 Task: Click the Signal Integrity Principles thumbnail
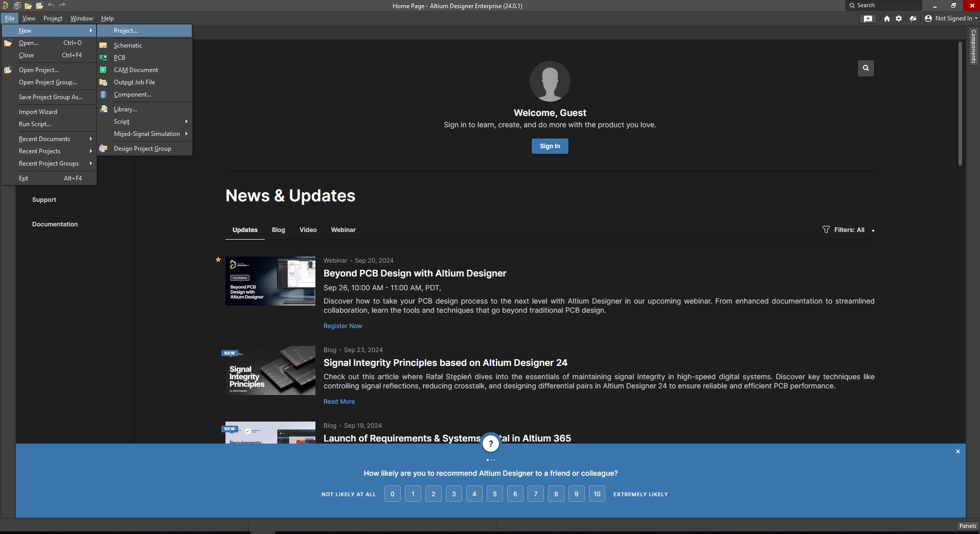click(270, 370)
